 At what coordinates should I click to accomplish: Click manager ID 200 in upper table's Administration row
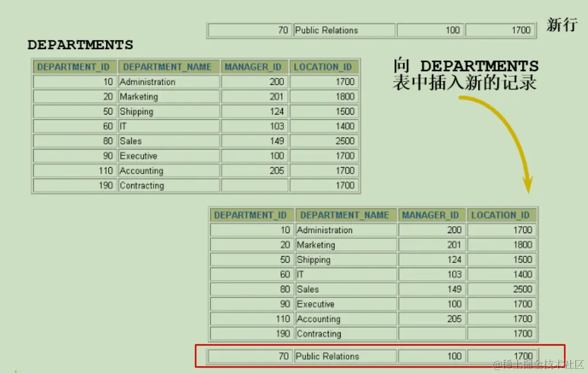277,82
